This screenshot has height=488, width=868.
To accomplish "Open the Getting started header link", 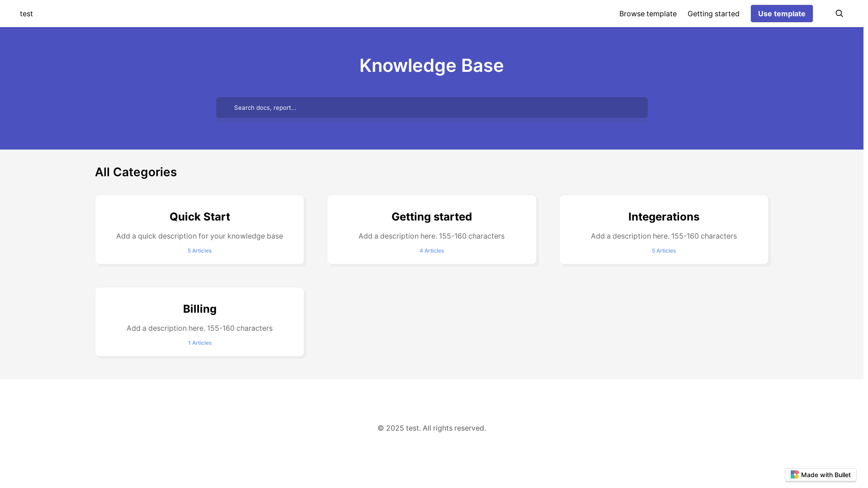I will 713,14.
